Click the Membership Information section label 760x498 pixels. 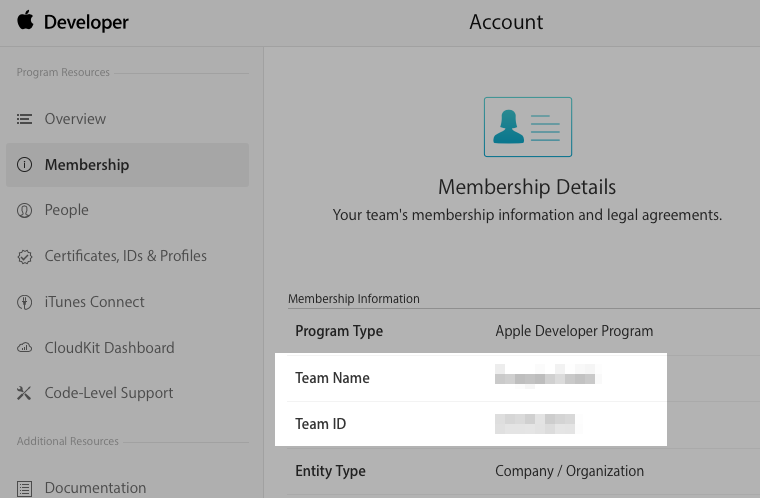[354, 299]
